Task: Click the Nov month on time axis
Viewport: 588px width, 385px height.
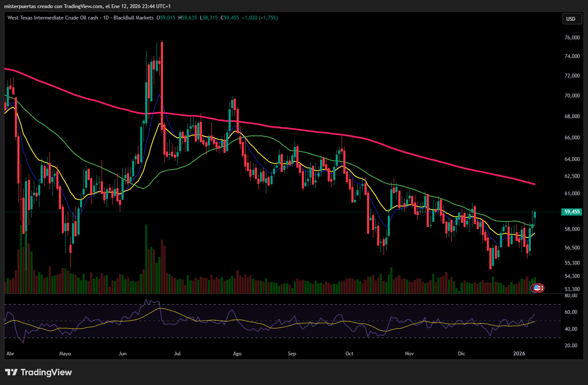Action: tap(409, 354)
